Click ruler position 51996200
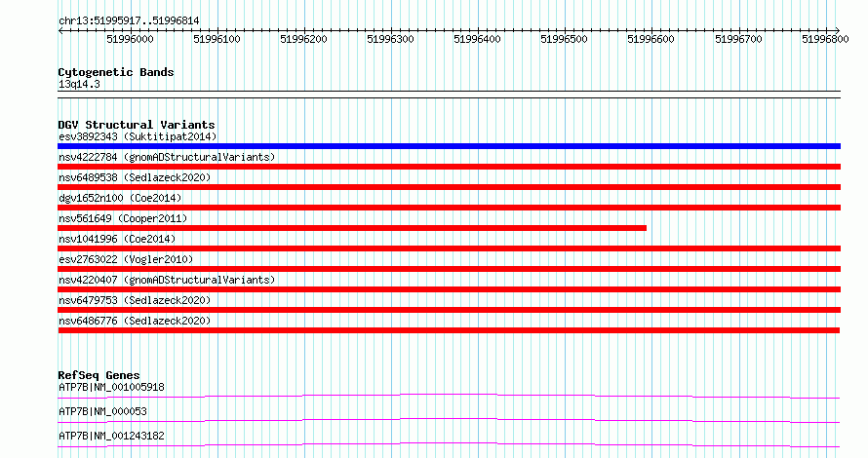The height and width of the screenshot is (458, 868). point(304,39)
